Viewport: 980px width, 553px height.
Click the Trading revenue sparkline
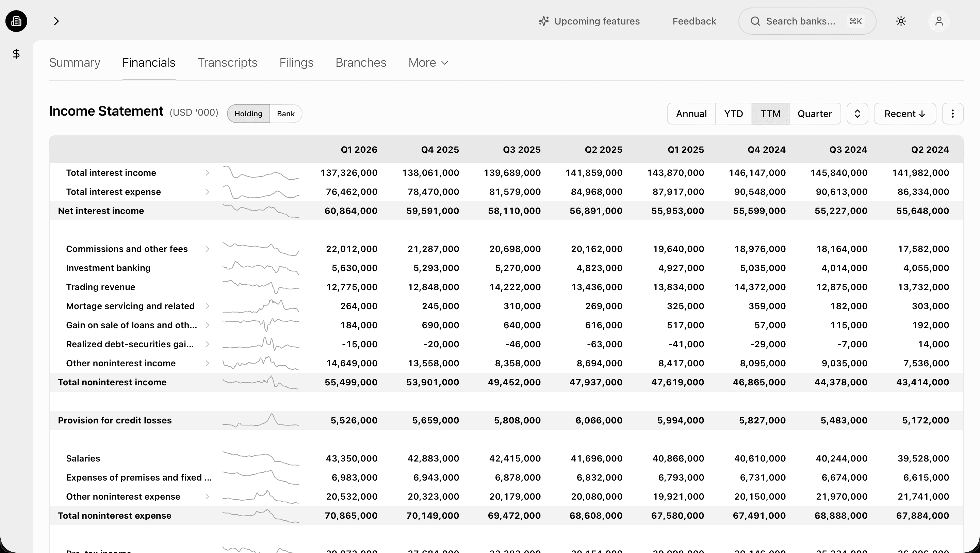(x=261, y=287)
